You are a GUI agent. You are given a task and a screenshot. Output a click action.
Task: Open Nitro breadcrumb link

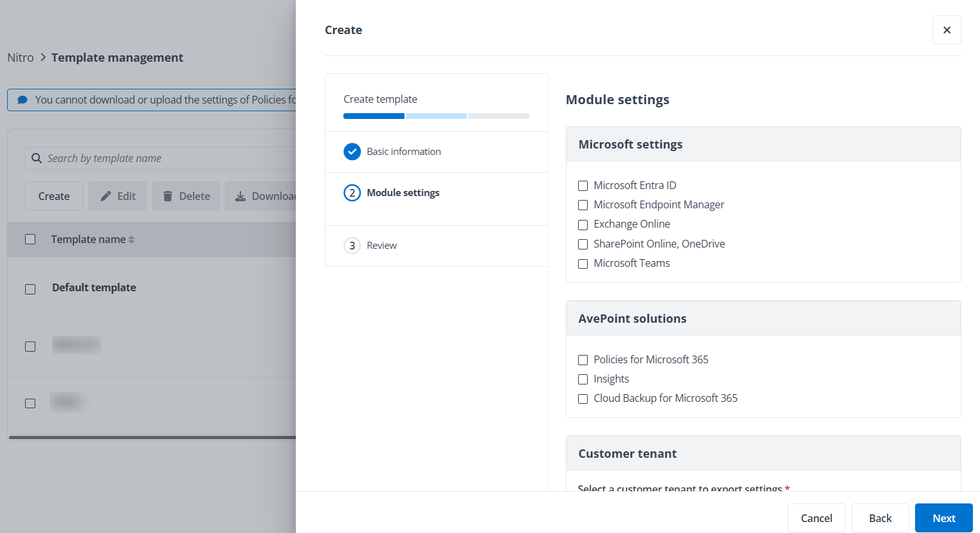21,57
